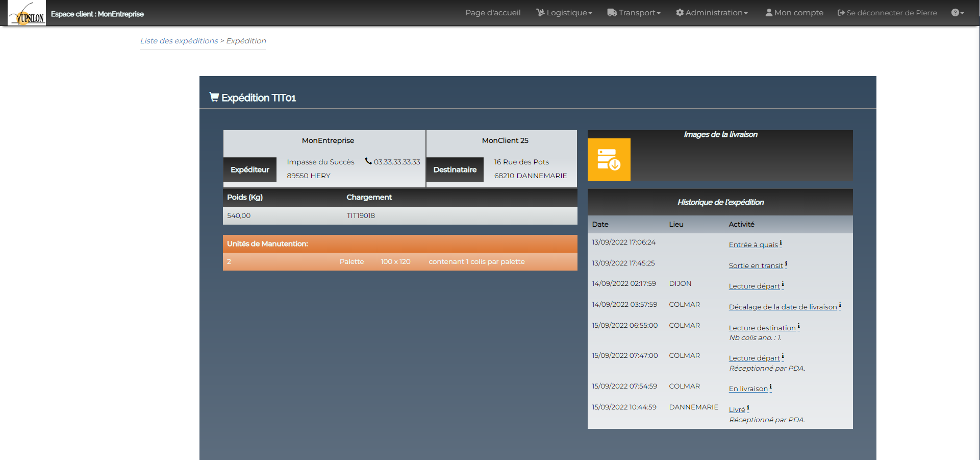Image resolution: width=980 pixels, height=460 pixels.
Task: Click the 89550 HERY address
Action: pyautogui.click(x=309, y=176)
